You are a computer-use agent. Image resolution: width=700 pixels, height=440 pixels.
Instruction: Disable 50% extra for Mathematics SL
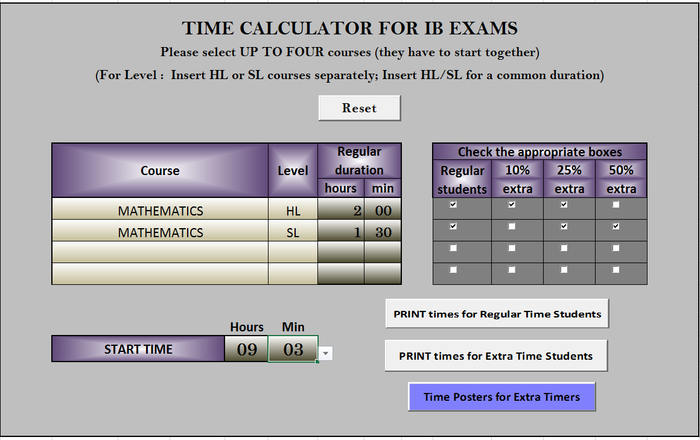click(616, 227)
